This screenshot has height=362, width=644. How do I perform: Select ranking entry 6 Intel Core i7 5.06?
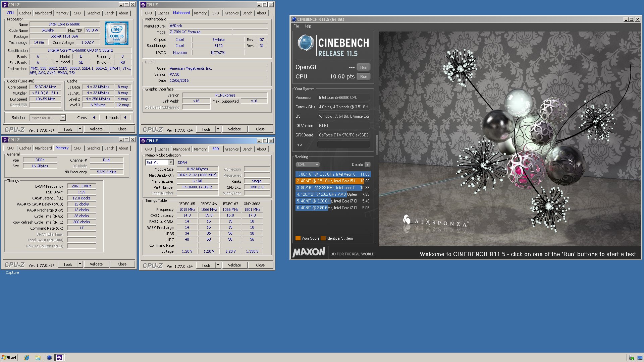[333, 208]
